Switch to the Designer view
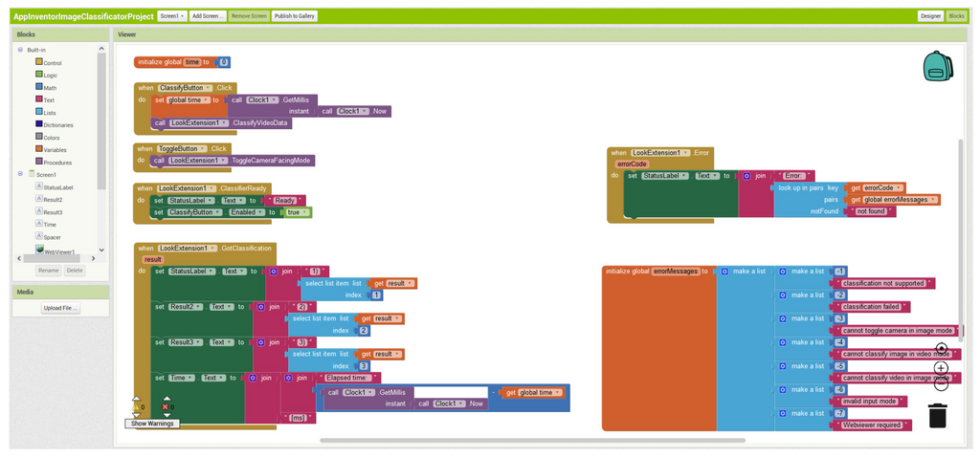Viewport: 980px width, 458px height. tap(930, 16)
